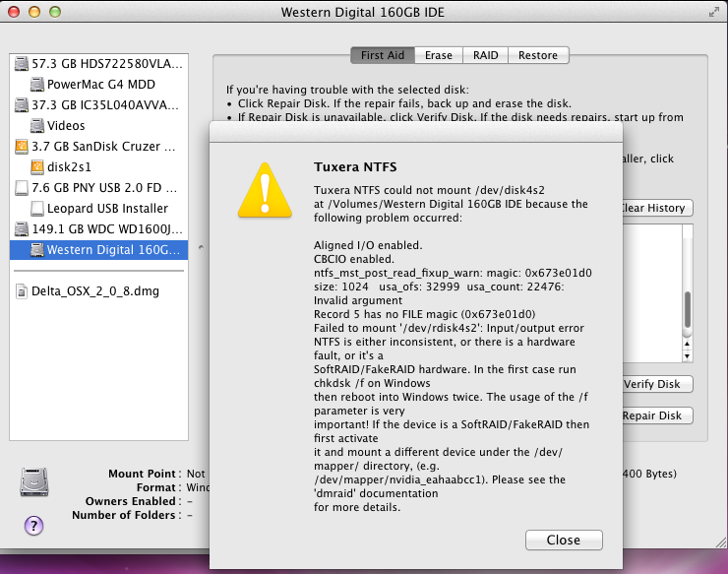The width and height of the screenshot is (728, 574).
Task: Click the large hard drive info icon
Action: [x=33, y=482]
